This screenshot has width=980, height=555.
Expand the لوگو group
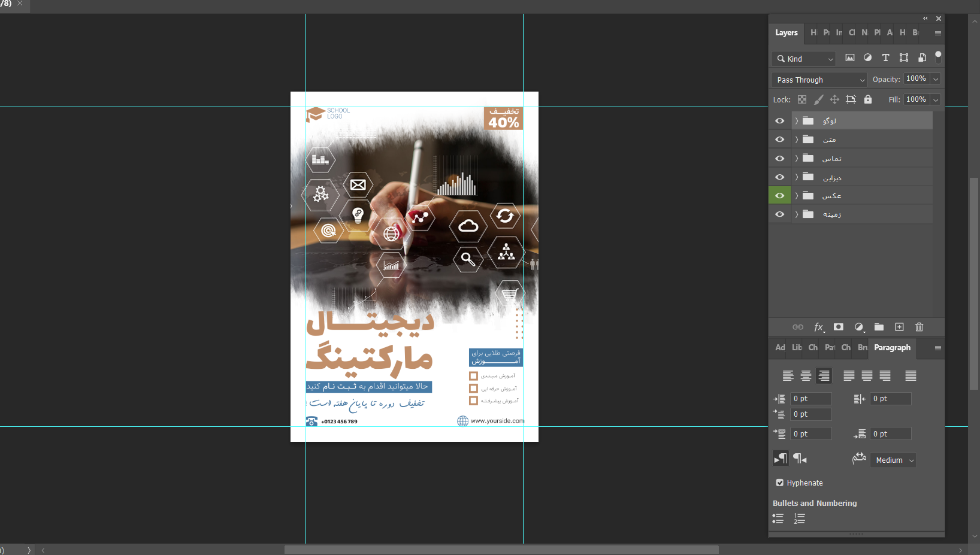point(797,121)
